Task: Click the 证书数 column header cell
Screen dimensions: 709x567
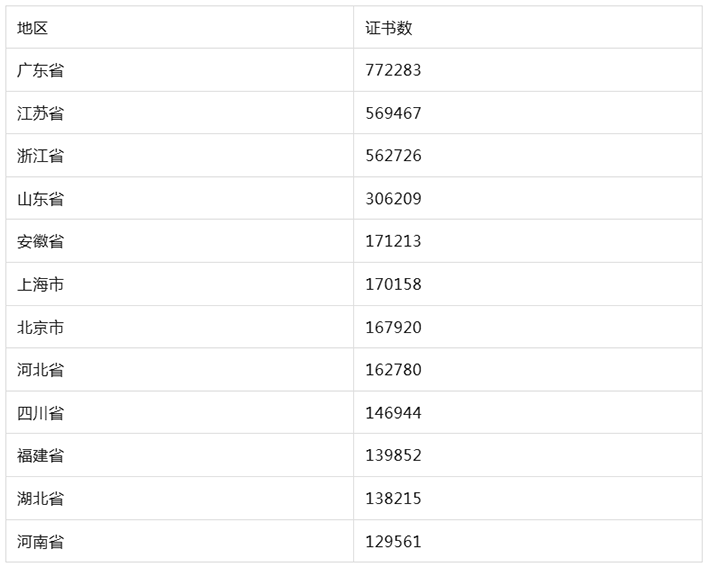Action: click(388, 28)
